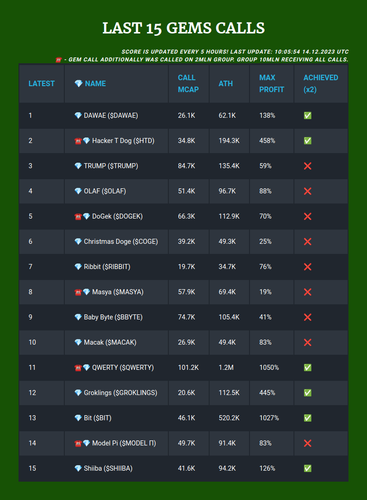This screenshot has width=367, height=500.
Task: Click the 194.3K ATH value
Action: click(x=229, y=141)
